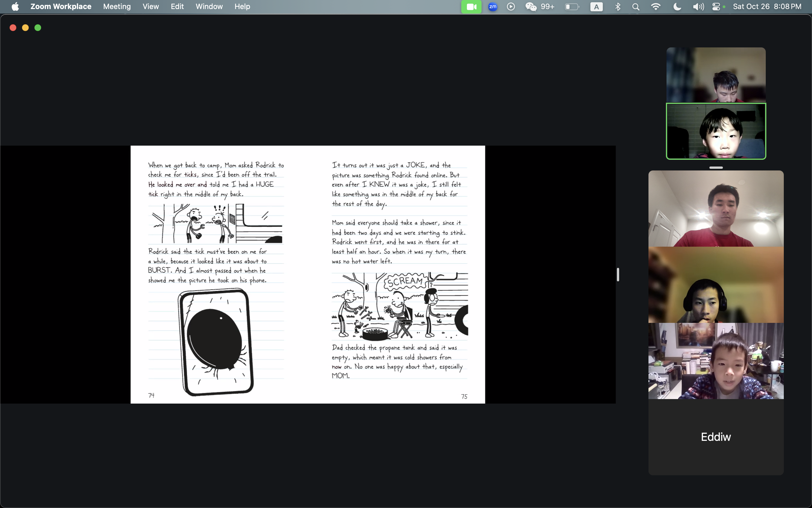
Task: Open Spotlight search magnifier icon
Action: coord(636,7)
